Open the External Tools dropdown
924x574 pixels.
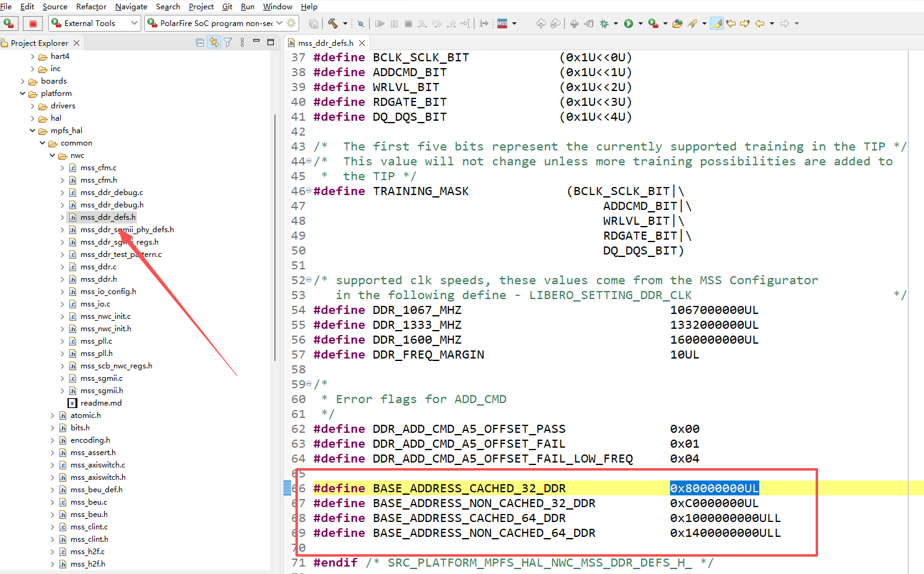point(134,24)
